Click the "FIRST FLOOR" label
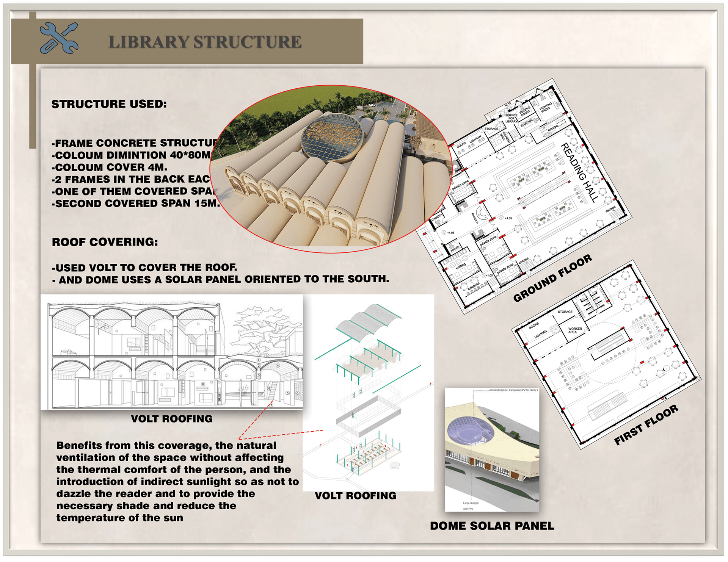 pyautogui.click(x=646, y=425)
